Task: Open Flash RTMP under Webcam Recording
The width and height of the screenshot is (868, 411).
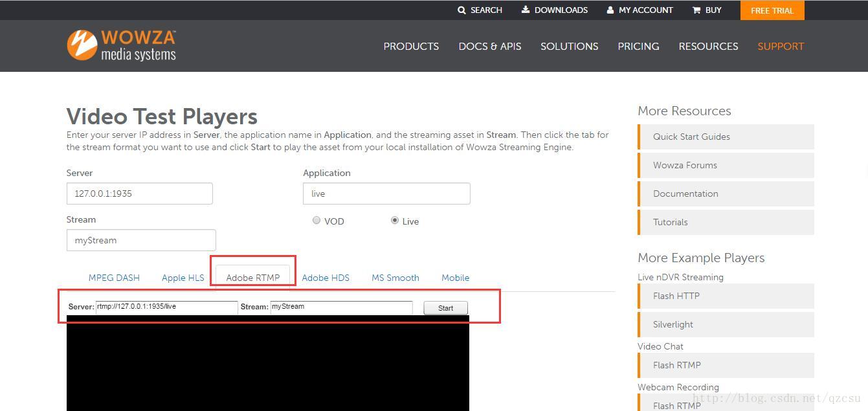Action: click(726, 403)
